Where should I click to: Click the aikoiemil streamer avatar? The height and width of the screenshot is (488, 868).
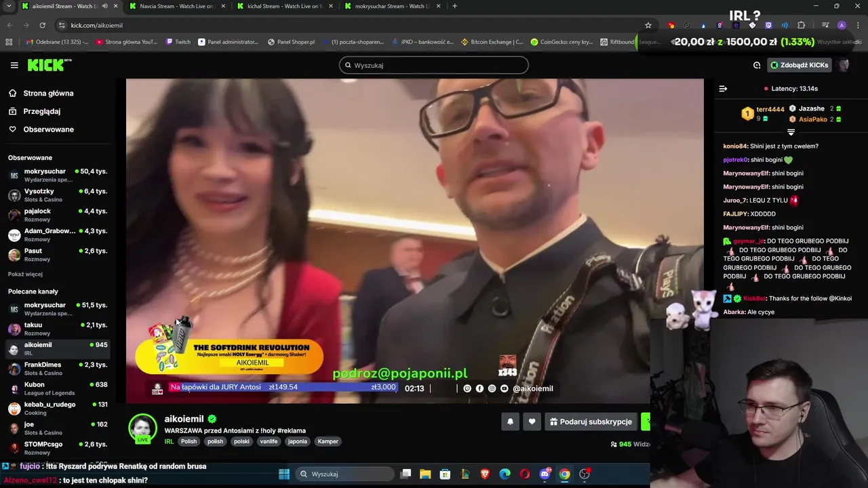click(x=142, y=428)
